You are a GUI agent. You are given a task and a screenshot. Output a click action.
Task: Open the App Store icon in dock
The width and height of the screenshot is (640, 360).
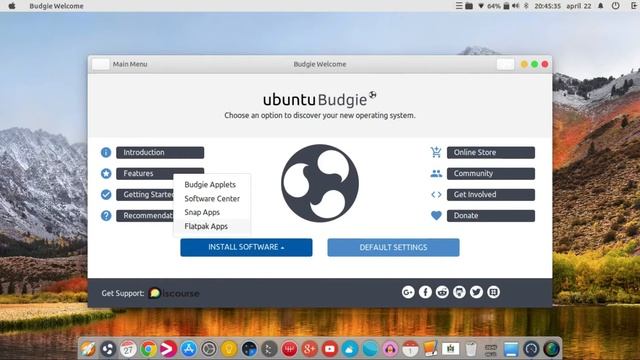[x=189, y=349]
